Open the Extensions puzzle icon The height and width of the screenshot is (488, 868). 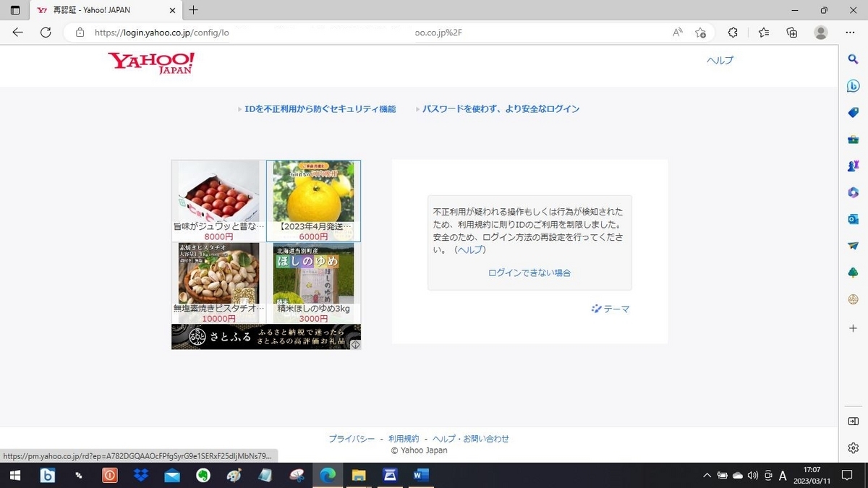click(733, 33)
